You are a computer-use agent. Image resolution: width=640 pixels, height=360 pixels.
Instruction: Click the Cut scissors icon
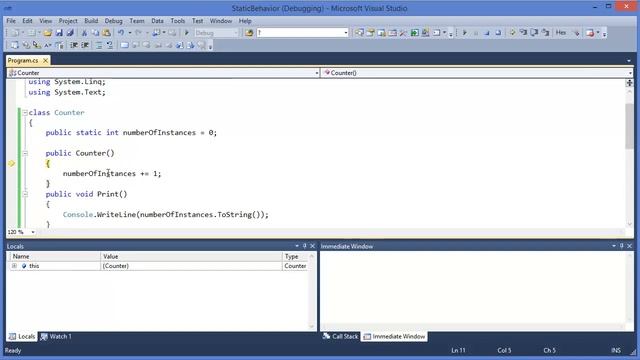(x=84, y=33)
